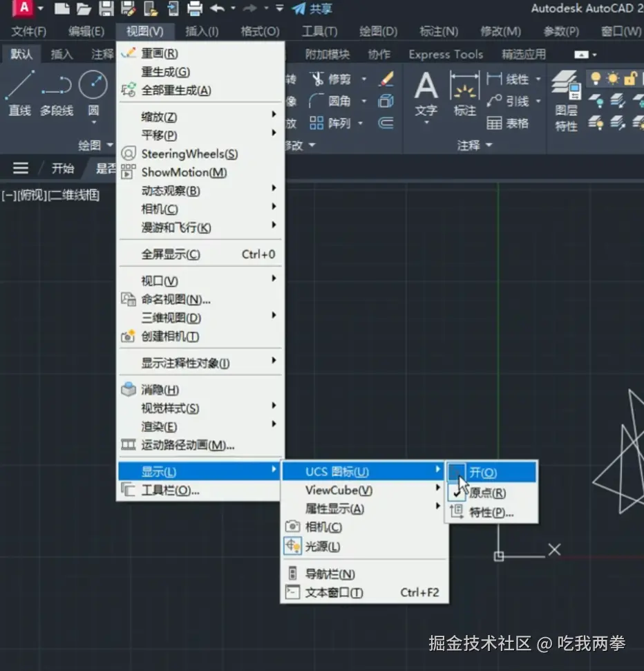
Task: Open SteeringWheels from View menu
Action: pyautogui.click(x=200, y=153)
